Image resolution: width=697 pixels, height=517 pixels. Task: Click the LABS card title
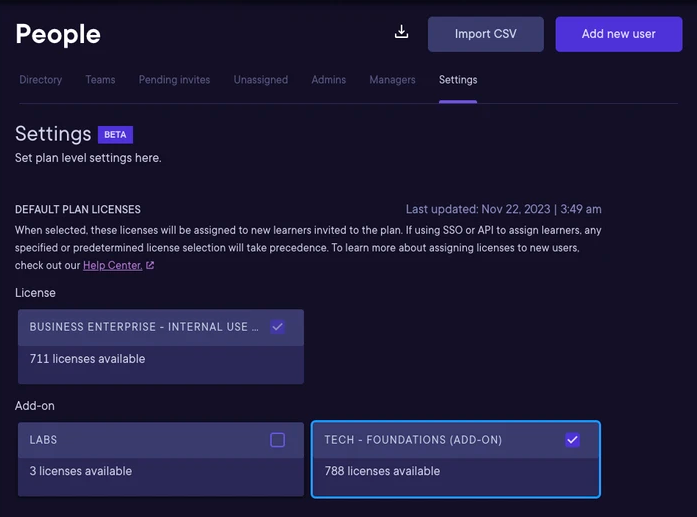click(x=43, y=440)
